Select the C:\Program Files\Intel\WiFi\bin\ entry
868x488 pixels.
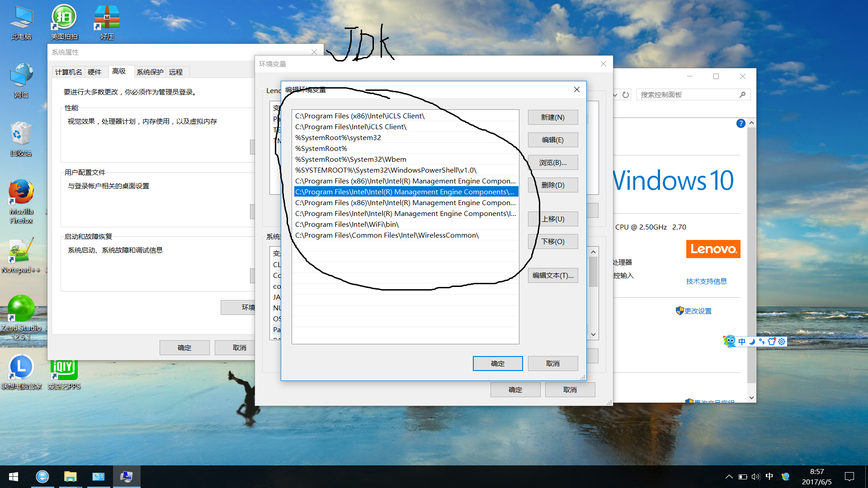(406, 225)
